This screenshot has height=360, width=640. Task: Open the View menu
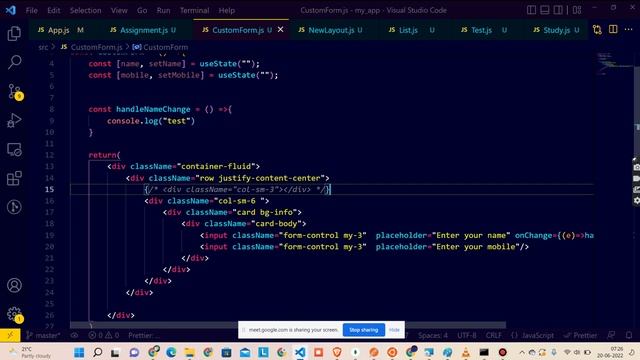[119, 10]
